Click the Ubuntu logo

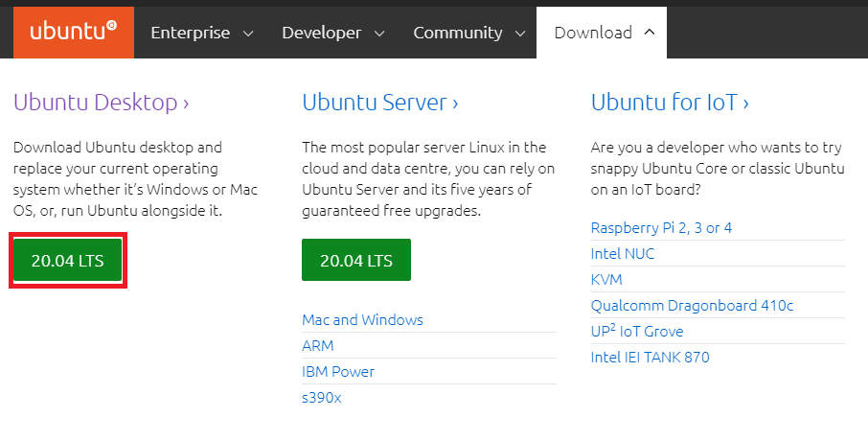tap(74, 33)
